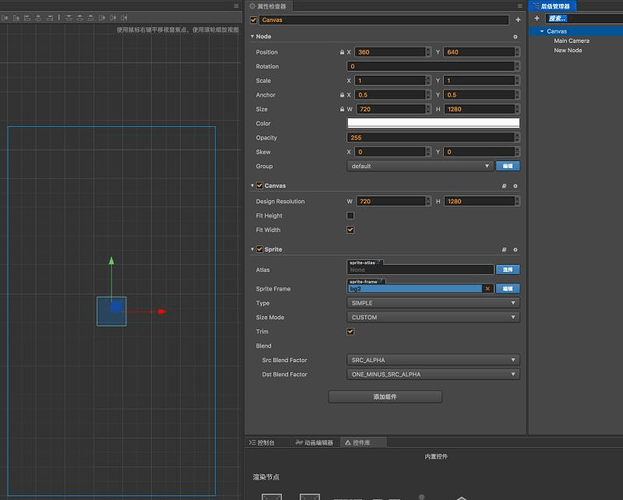The height and width of the screenshot is (500, 623).
Task: Disable the Fit Width checkbox
Action: (x=350, y=229)
